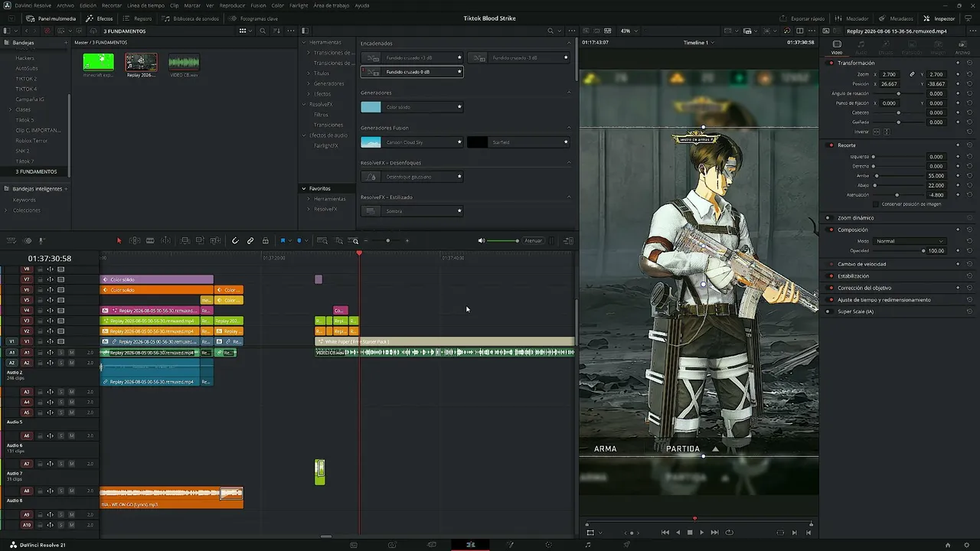980x551 pixels.
Task: Open the media pool sort icon
Action: (x=276, y=31)
